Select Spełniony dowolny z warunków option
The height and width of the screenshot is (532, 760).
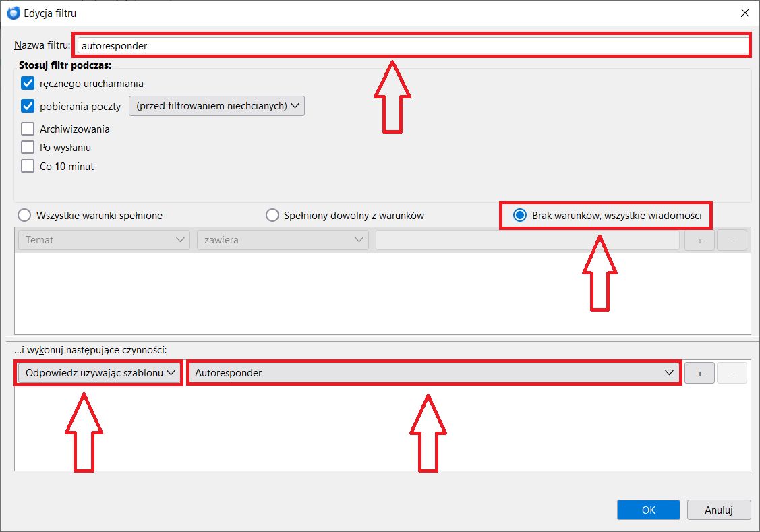(x=272, y=215)
